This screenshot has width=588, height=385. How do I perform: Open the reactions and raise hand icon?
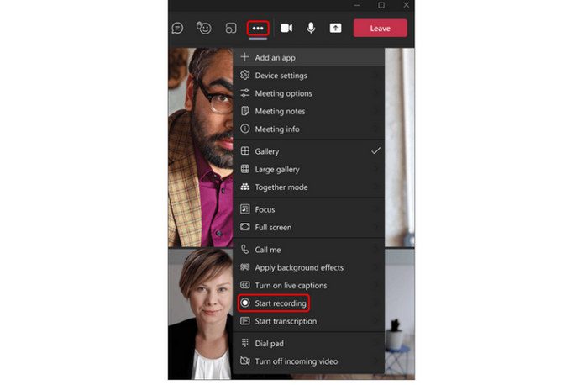pyautogui.click(x=204, y=28)
